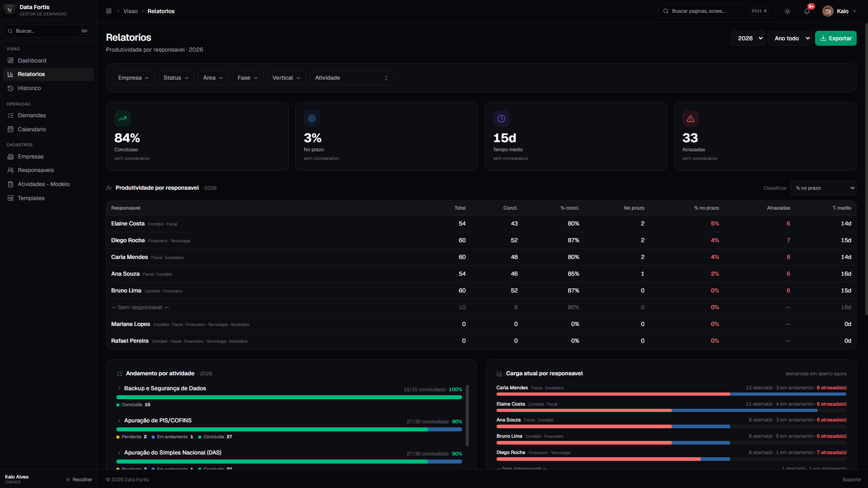The image size is (868, 488).
Task: Click the Empresas sidebar icon
Action: [10, 157]
